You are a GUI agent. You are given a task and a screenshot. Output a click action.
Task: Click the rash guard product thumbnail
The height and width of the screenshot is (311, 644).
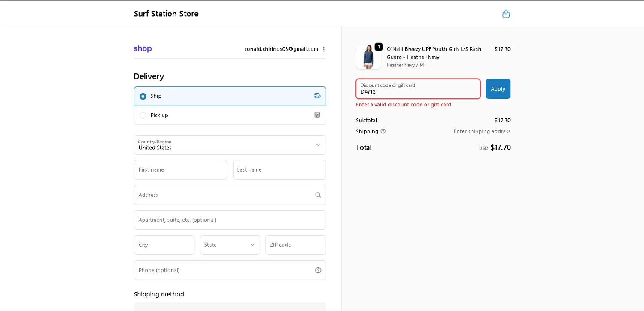tap(368, 57)
